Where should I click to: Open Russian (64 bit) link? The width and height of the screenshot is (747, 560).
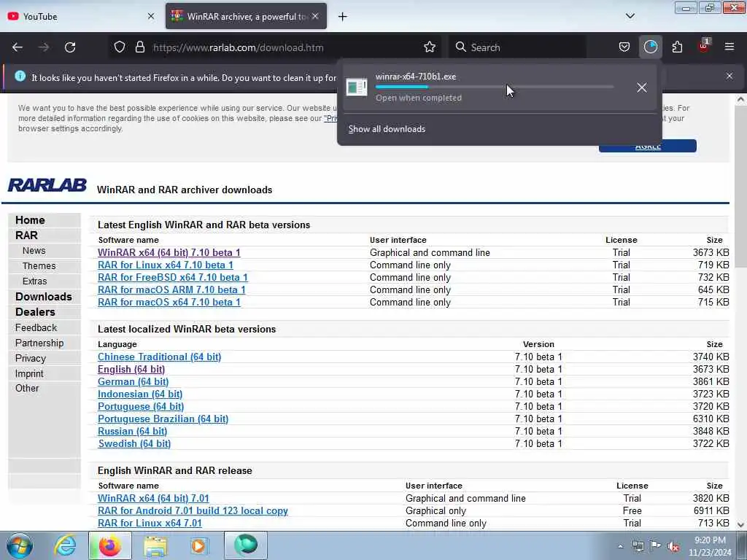pyautogui.click(x=133, y=431)
